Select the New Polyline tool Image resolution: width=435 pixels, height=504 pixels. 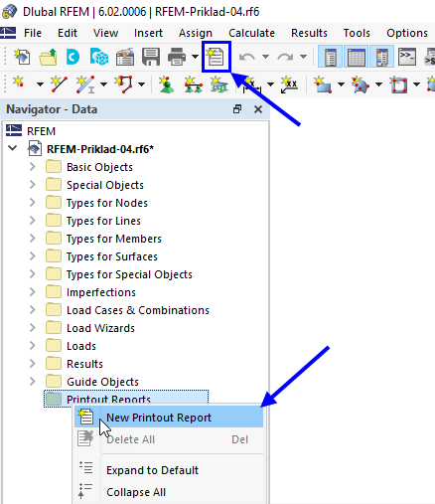click(x=123, y=84)
